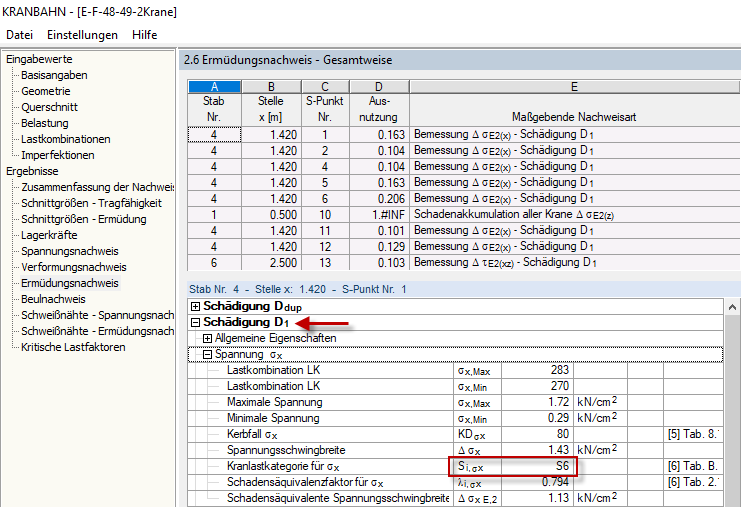Open Kritische Lastfaktoren entry
Viewport: 741px width, 507px height.
(x=73, y=347)
